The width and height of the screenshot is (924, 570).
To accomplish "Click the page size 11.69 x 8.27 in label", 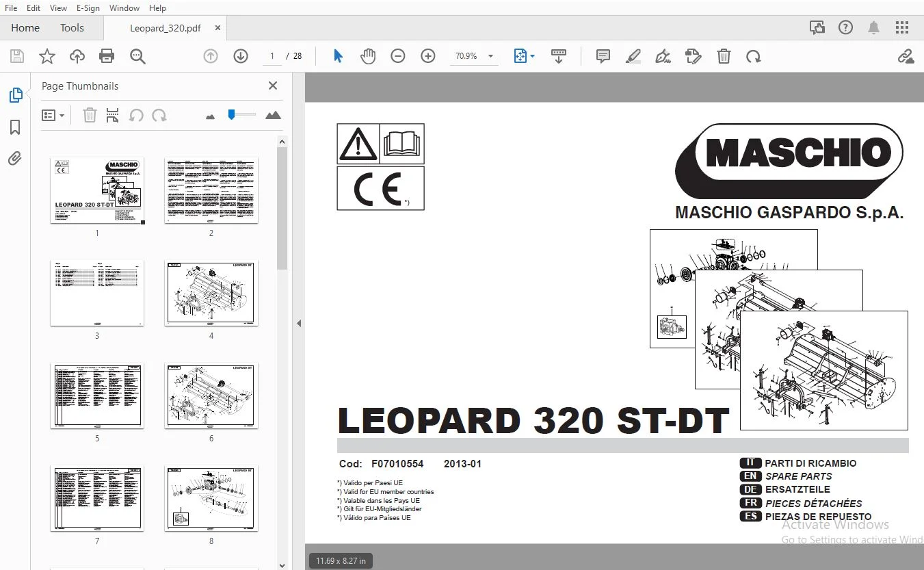I will click(x=341, y=561).
